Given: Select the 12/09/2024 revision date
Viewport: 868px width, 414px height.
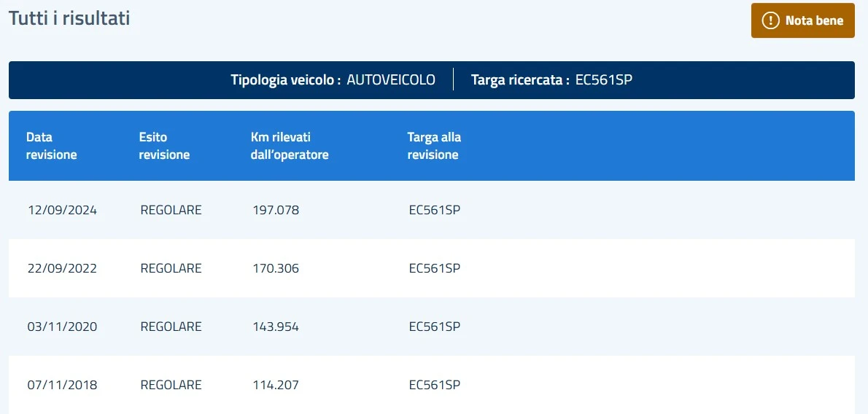Looking at the screenshot, I should pyautogui.click(x=62, y=210).
